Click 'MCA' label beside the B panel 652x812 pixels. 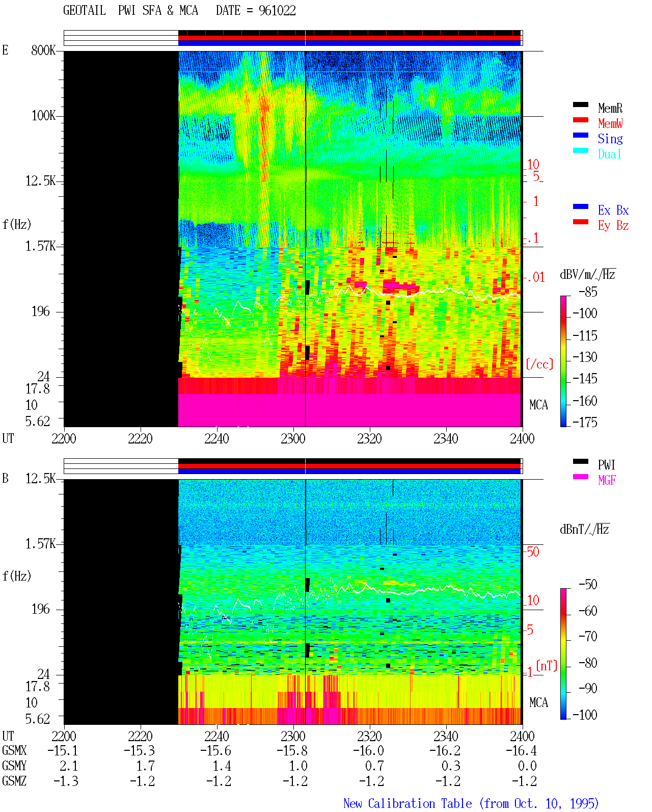coord(538,703)
